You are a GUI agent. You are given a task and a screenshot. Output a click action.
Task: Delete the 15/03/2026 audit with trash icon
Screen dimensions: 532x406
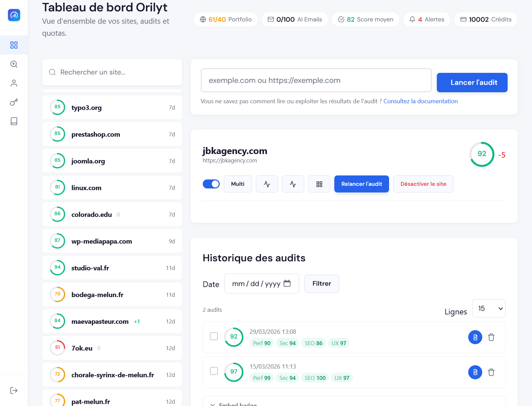tap(491, 372)
